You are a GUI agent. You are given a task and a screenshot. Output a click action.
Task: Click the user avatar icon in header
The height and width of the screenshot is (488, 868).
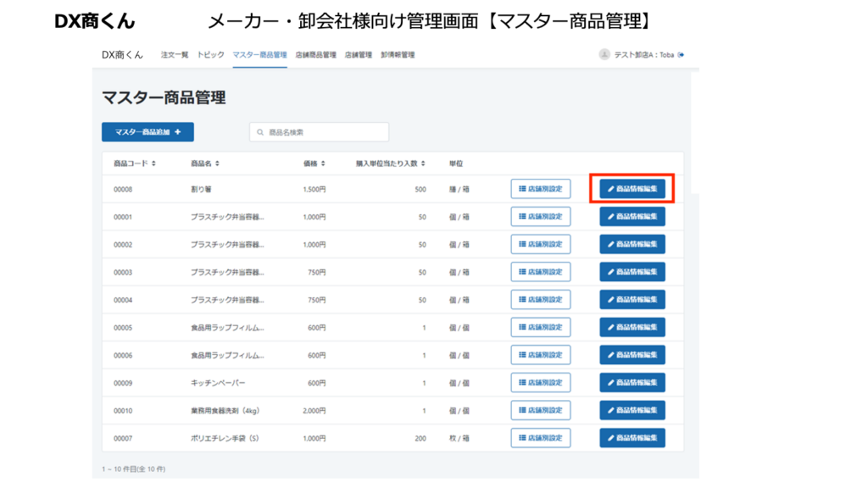point(604,54)
